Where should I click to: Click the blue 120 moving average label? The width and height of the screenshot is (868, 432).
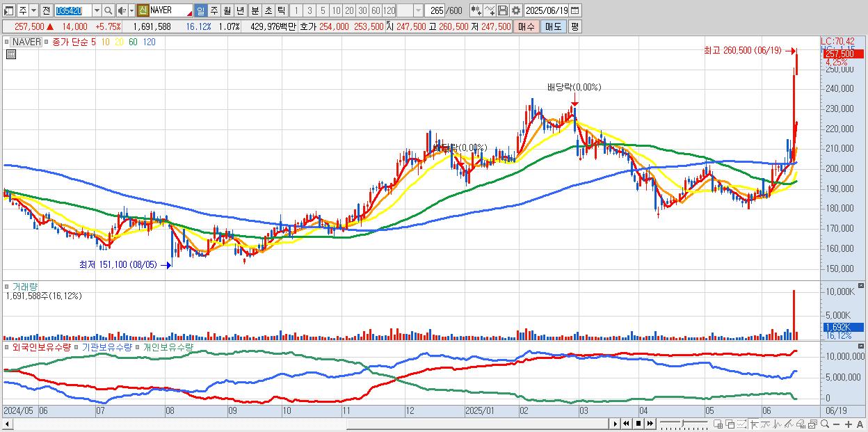click(x=149, y=42)
